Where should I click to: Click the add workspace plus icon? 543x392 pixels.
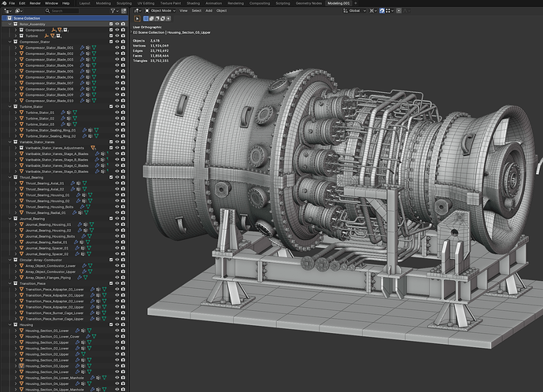pos(355,3)
